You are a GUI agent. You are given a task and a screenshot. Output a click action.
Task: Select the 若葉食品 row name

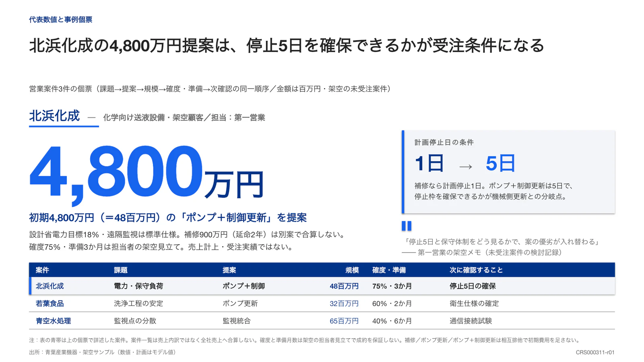click(50, 304)
